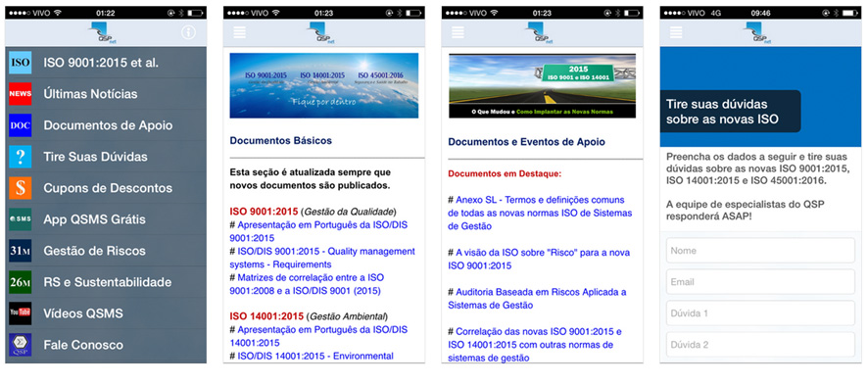Viewport: 868px width, 384px height.
Task: Choose RS e Sustentabilidade from the menu
Action: pyautogui.click(x=106, y=282)
